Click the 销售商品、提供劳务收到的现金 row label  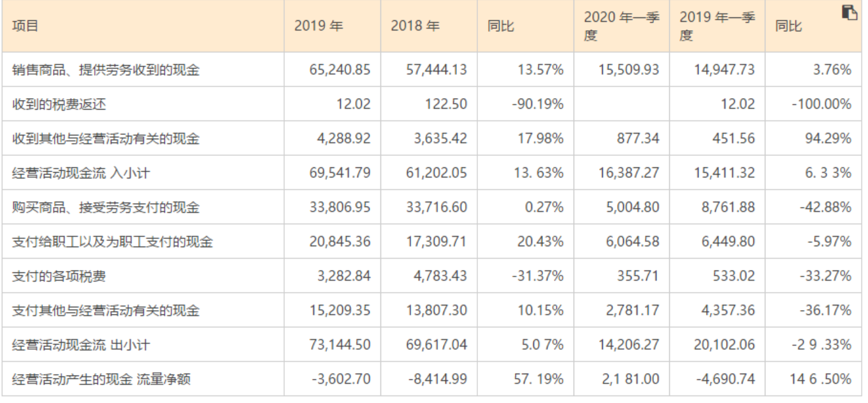[x=106, y=70]
